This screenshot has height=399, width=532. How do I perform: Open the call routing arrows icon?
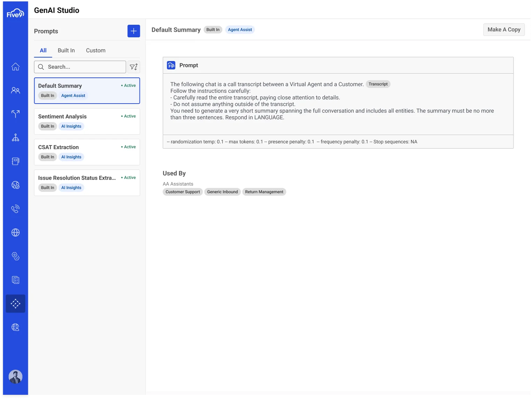[x=15, y=114]
